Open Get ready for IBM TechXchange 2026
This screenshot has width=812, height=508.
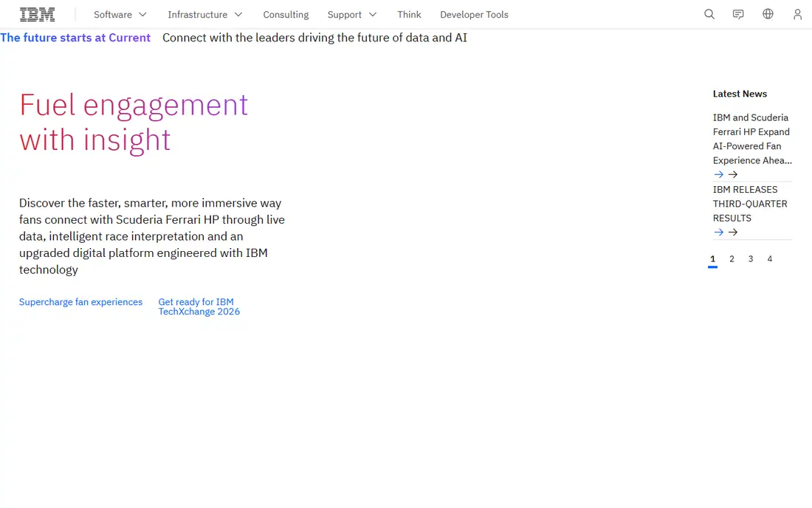pos(199,306)
